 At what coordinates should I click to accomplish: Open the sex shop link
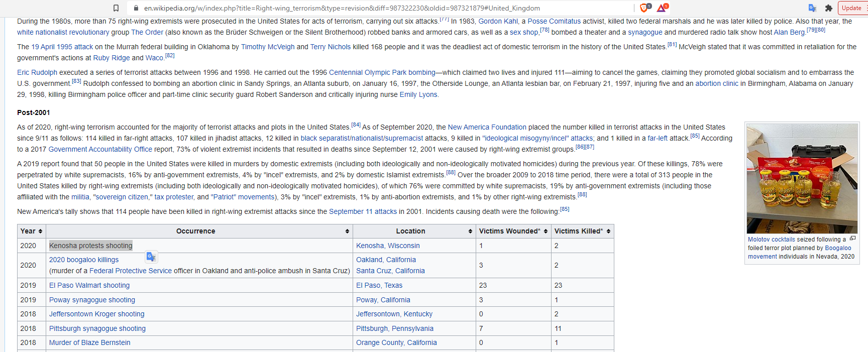coord(524,32)
